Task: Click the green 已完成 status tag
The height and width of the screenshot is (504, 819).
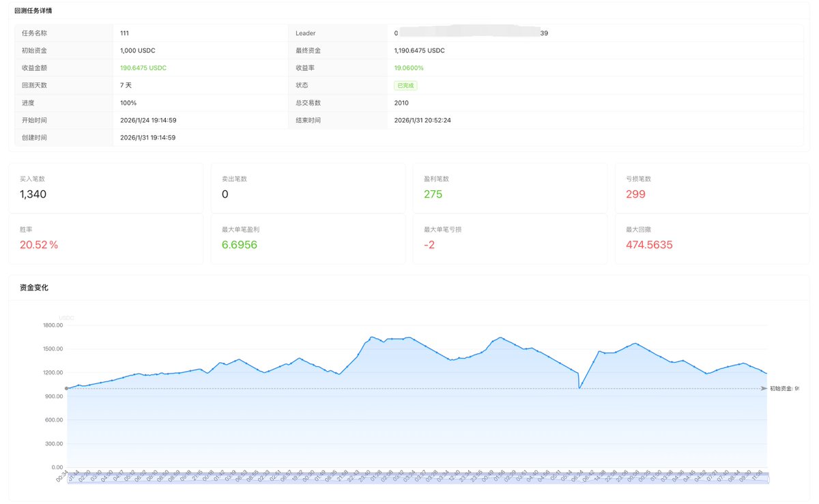Action: [405, 85]
